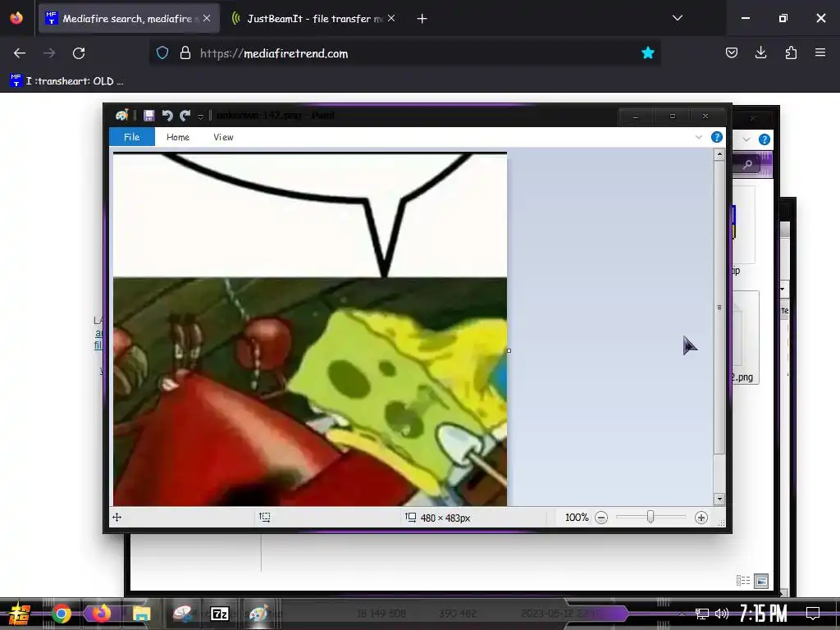This screenshot has height=630, width=840.
Task: Switch to the Mediafire search tab
Action: pos(127,19)
